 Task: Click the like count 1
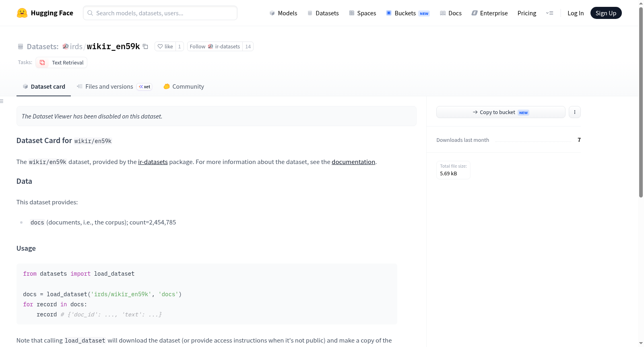click(x=180, y=46)
